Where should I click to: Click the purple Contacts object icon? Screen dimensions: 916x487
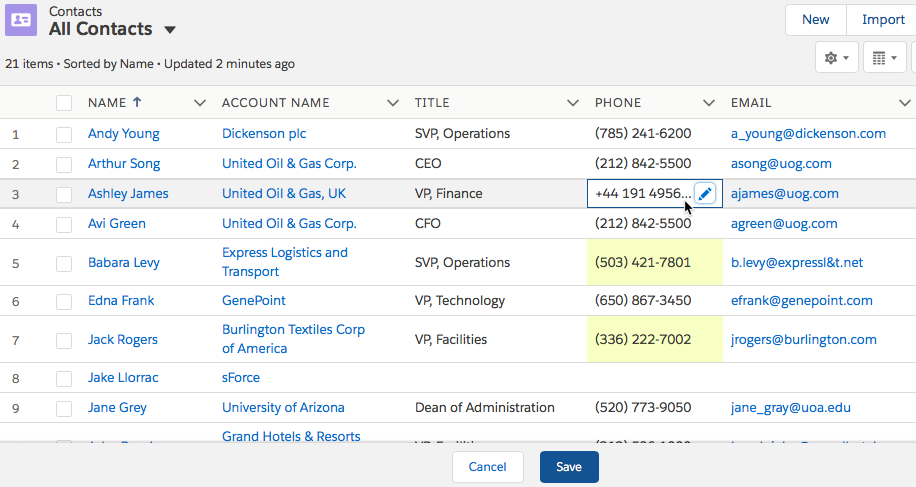tap(21, 20)
